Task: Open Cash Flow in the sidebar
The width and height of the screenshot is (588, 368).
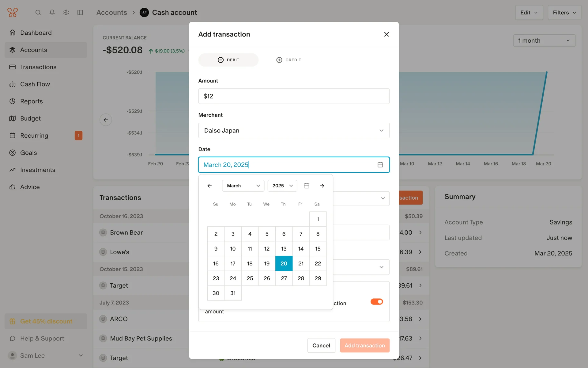Action: [x=35, y=84]
